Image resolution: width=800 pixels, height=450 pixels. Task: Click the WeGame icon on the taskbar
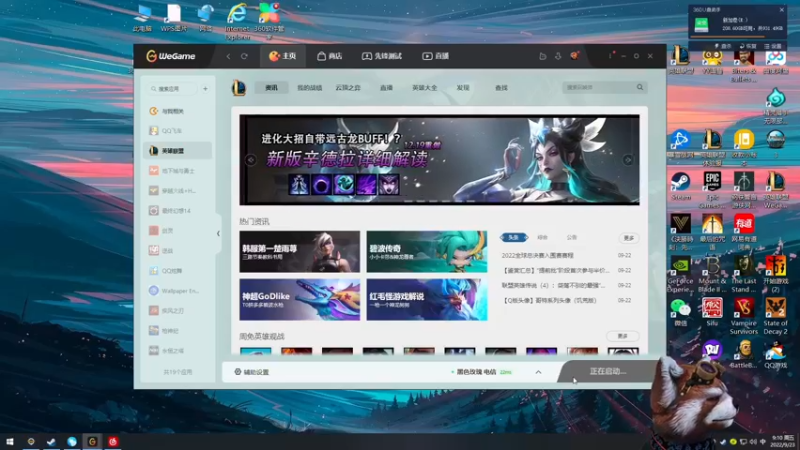92,441
